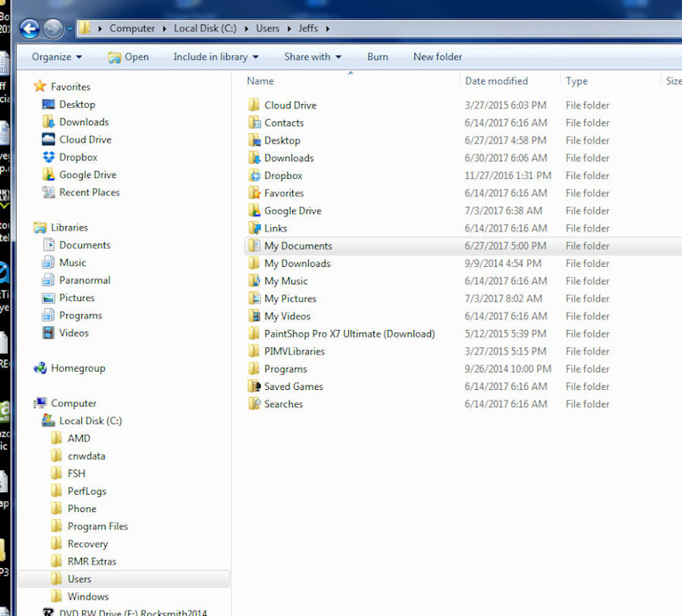Viewport: 682px width, 616px height.
Task: Click the Dropbox icon in Favorites
Action: click(47, 158)
